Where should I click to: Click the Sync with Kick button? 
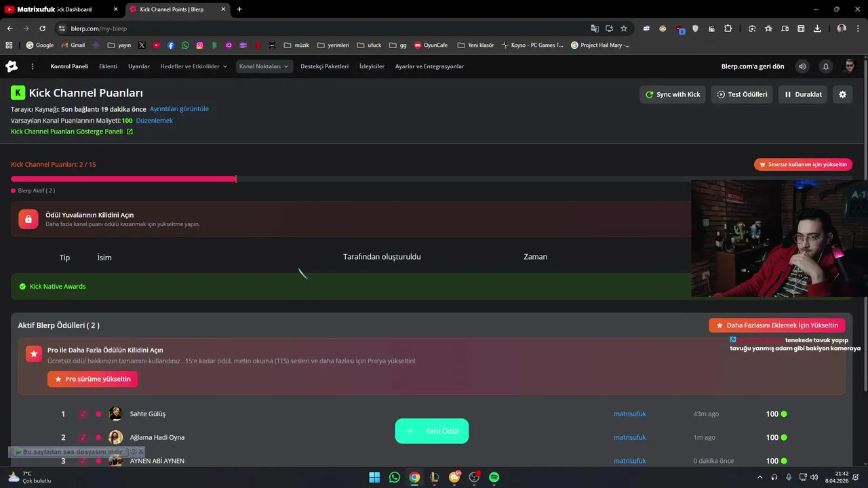point(673,94)
